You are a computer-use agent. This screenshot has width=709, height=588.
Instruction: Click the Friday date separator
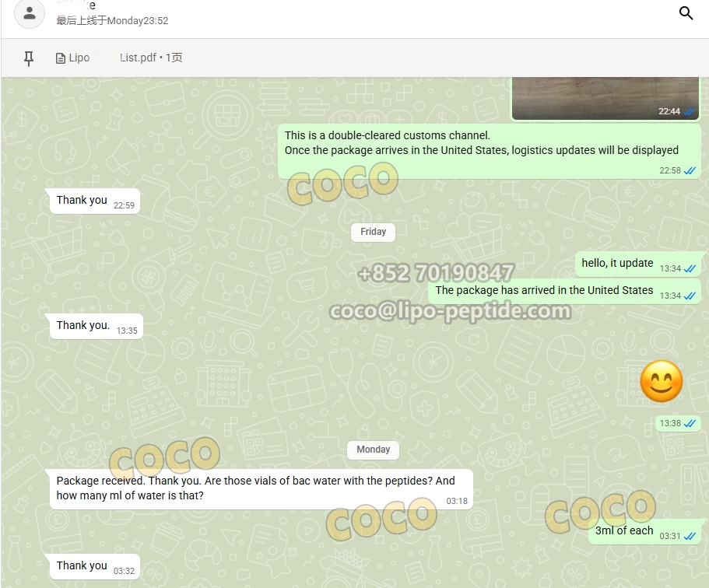tap(373, 232)
